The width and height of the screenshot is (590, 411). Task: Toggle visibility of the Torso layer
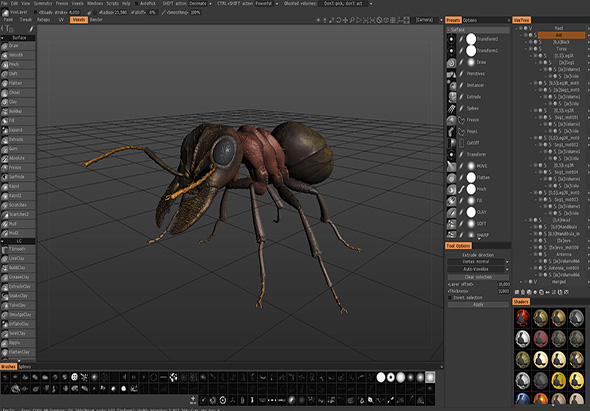[535, 49]
